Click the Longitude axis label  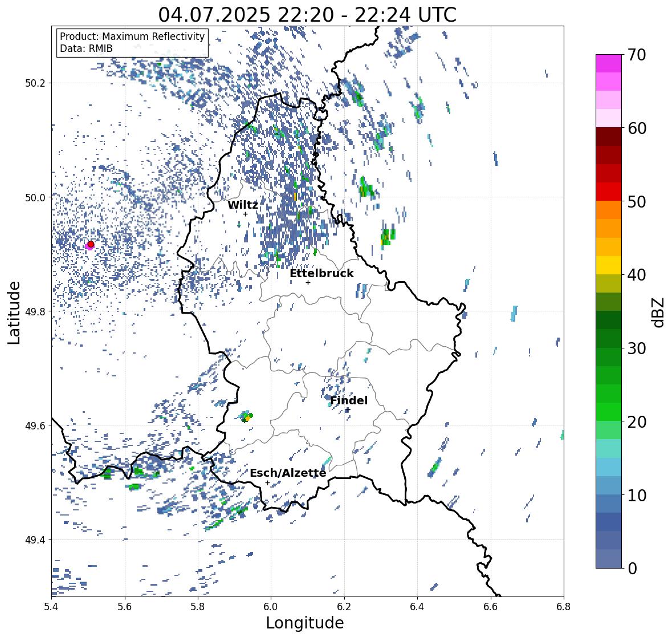coord(305,623)
